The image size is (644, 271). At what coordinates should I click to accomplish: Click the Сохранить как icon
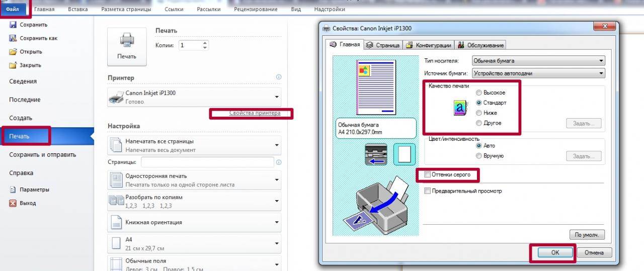tap(13, 38)
